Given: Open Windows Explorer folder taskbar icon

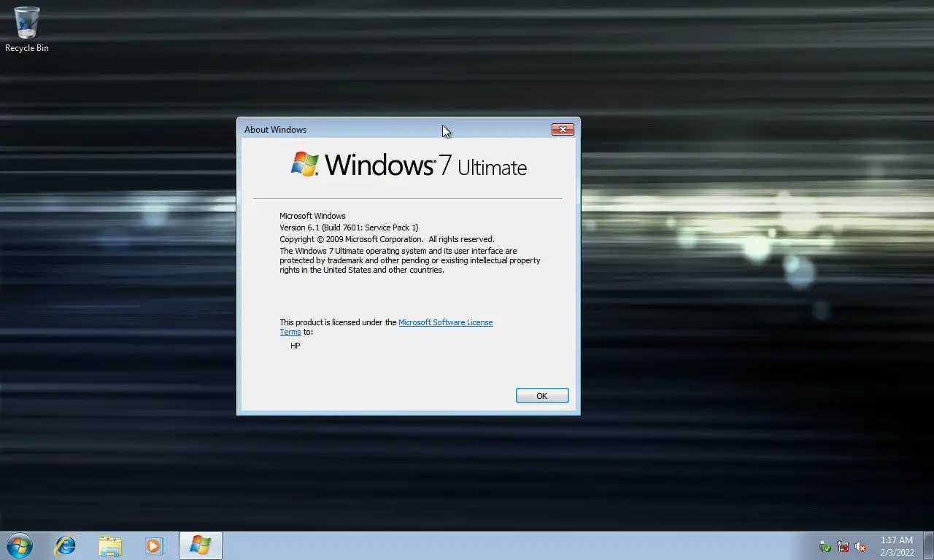Looking at the screenshot, I should pyautogui.click(x=110, y=545).
